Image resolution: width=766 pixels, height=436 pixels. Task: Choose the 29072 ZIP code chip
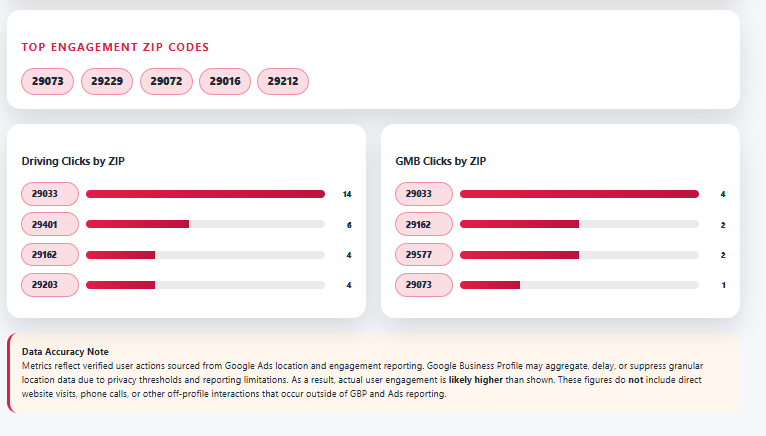[166, 82]
